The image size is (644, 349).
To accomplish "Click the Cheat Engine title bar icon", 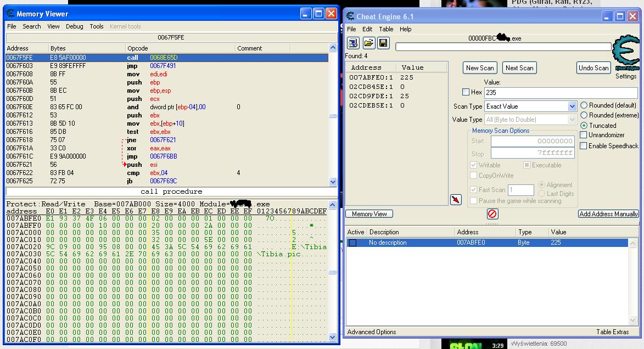I will pyautogui.click(x=350, y=16).
